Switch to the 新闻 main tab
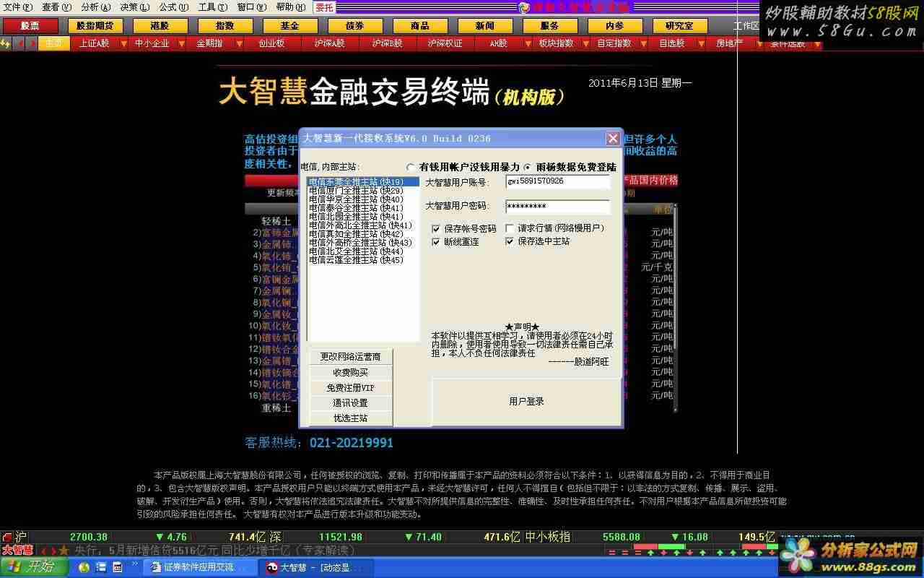924x578 pixels. pos(485,26)
